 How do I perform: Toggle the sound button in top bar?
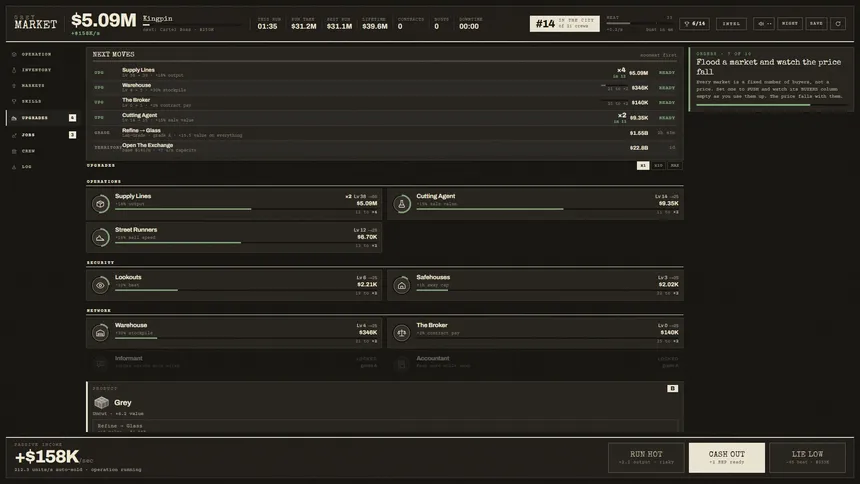click(x=763, y=24)
